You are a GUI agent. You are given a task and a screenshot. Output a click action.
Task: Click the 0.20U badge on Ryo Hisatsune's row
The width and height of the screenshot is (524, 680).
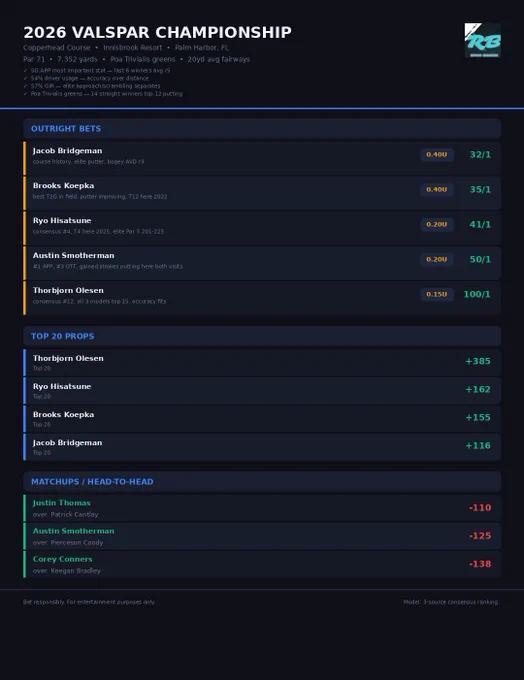[437, 225]
